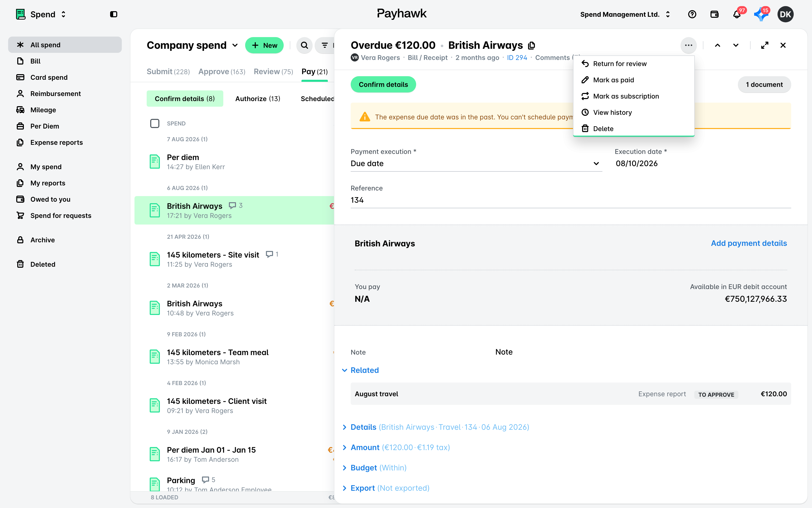Go to next expense with down arrow
Screen dimensions: 812x508
click(x=736, y=45)
